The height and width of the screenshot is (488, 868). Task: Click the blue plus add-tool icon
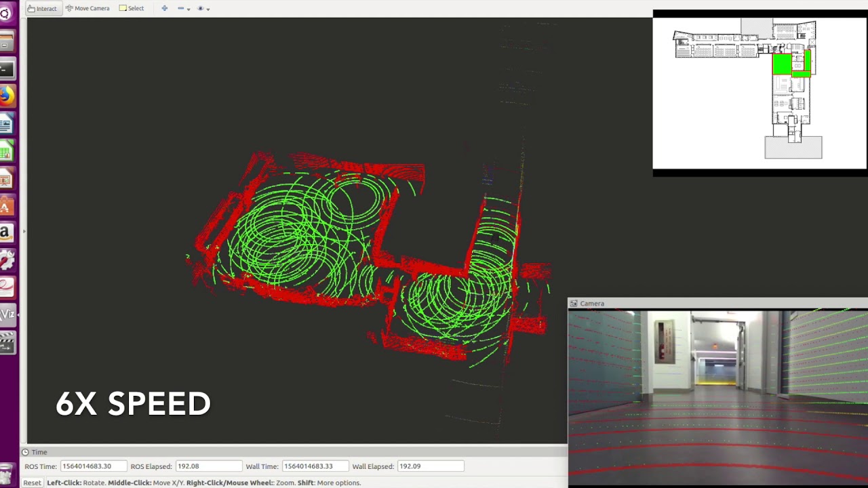(x=164, y=8)
